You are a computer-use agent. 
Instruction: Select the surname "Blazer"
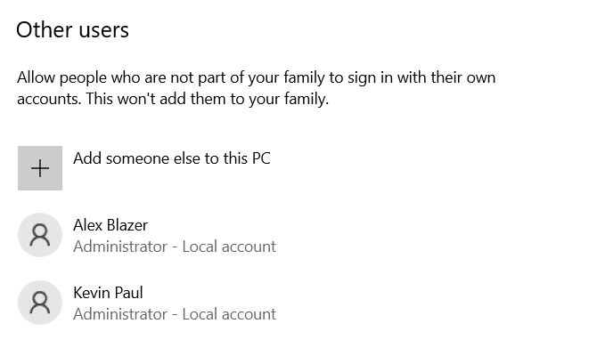click(x=129, y=225)
